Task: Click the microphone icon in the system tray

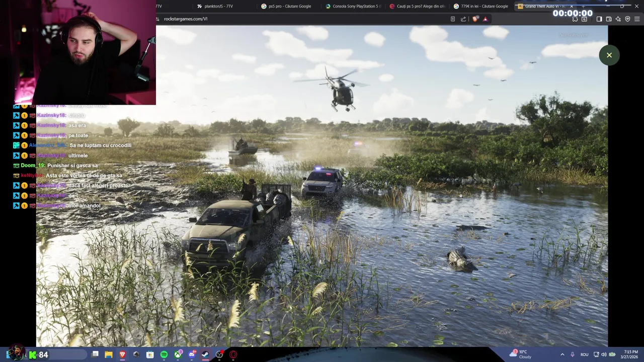Action: [x=573, y=354]
